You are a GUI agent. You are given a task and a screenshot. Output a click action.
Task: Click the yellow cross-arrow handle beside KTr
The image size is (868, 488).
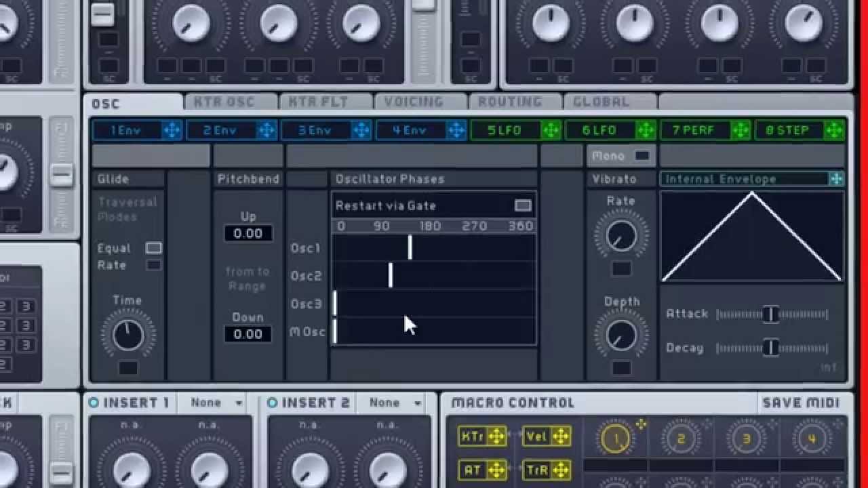point(496,436)
